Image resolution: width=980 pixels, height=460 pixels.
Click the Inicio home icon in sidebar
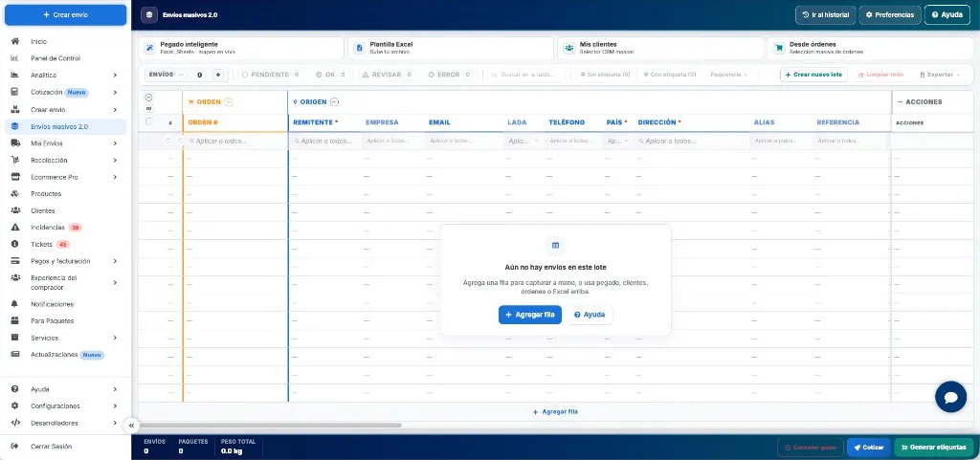(x=15, y=41)
